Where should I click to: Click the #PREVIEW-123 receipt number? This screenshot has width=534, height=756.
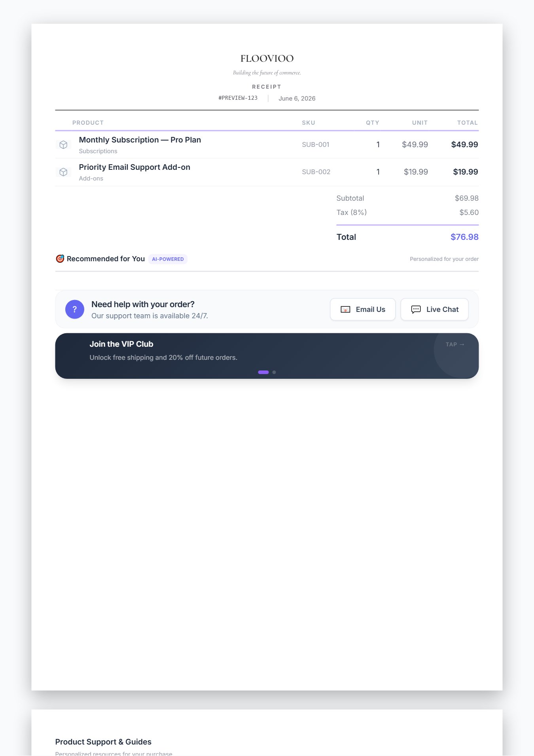click(x=238, y=98)
